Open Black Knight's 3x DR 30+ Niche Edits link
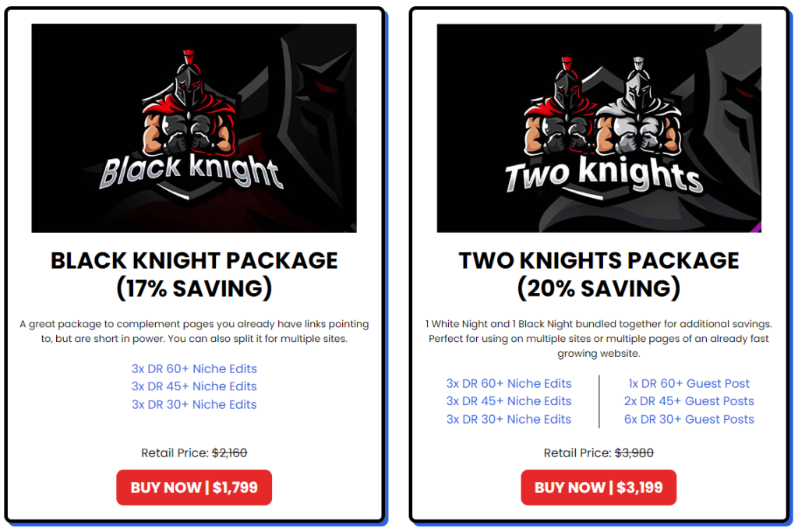The height and width of the screenshot is (532, 798). [194, 404]
